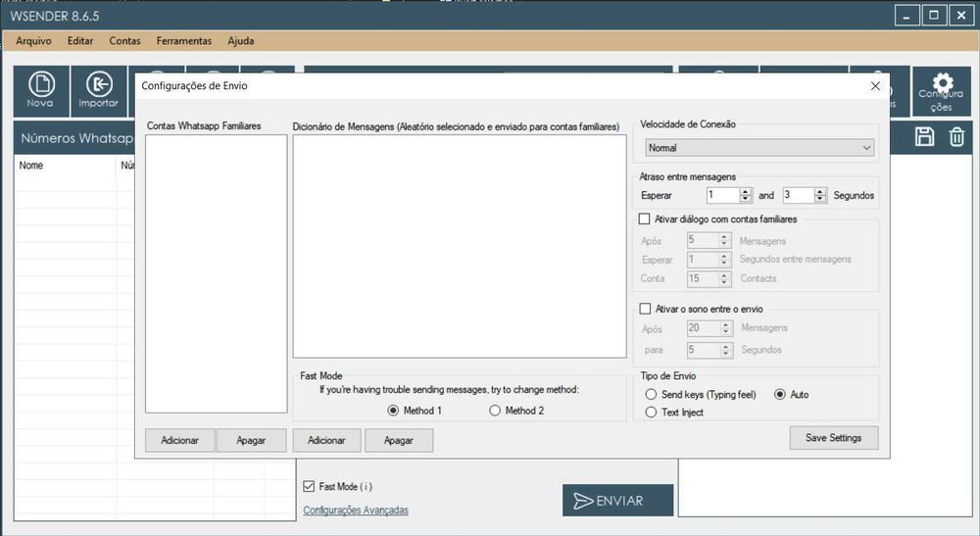Enable Ativar diálogo com contas familiares
Viewport: 980px width, 536px height.
[645, 219]
